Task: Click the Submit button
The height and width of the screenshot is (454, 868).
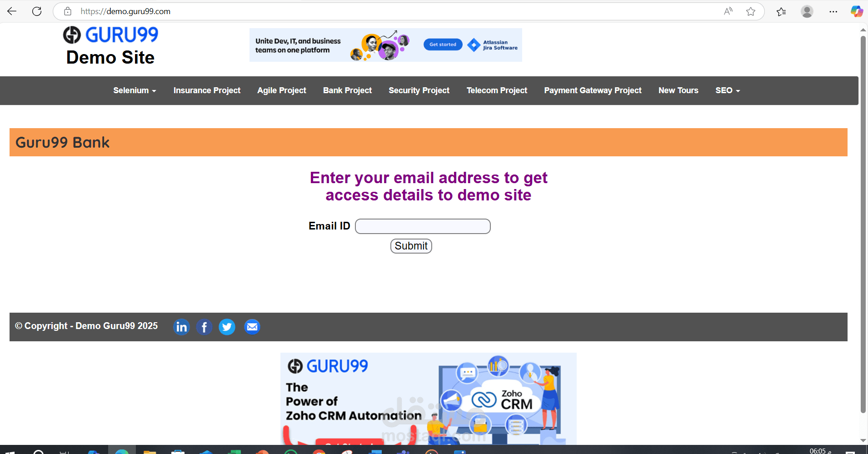Action: point(411,246)
